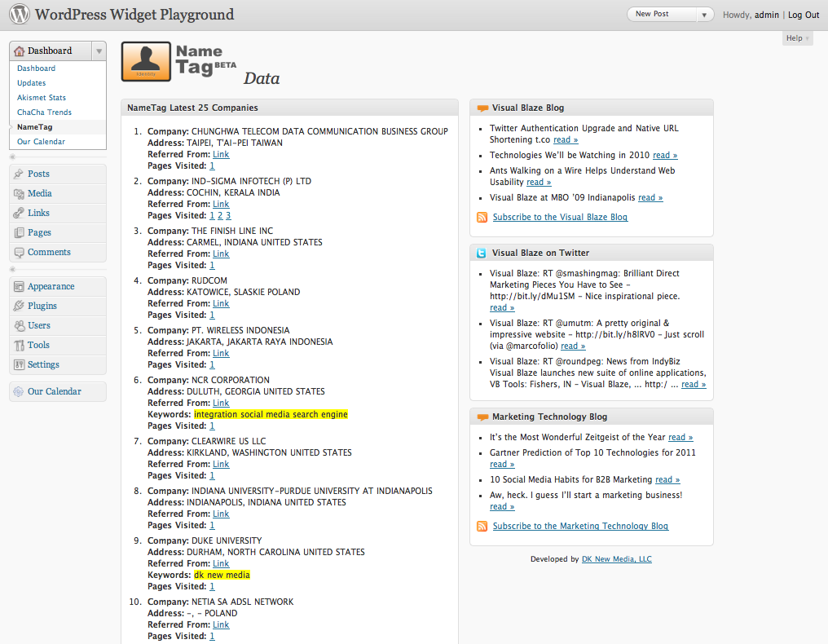Read the @smashingmag retweet
This screenshot has width=828, height=644.
pyautogui.click(x=502, y=308)
